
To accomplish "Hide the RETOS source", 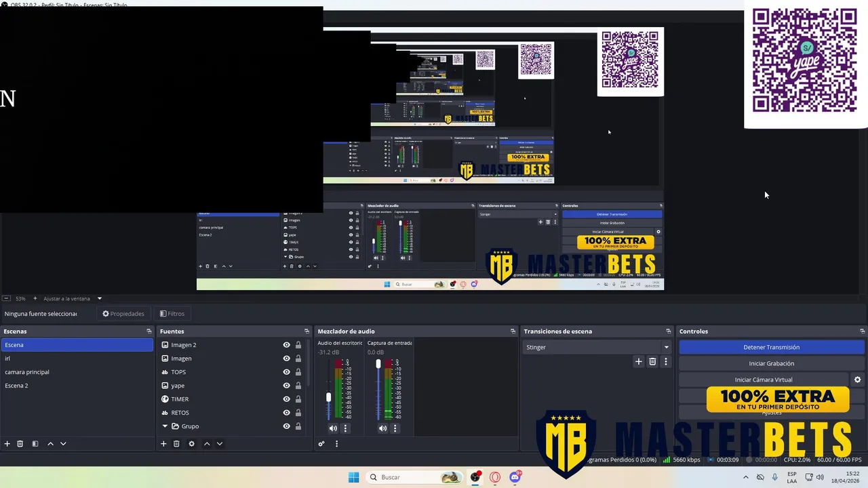I will (x=286, y=413).
